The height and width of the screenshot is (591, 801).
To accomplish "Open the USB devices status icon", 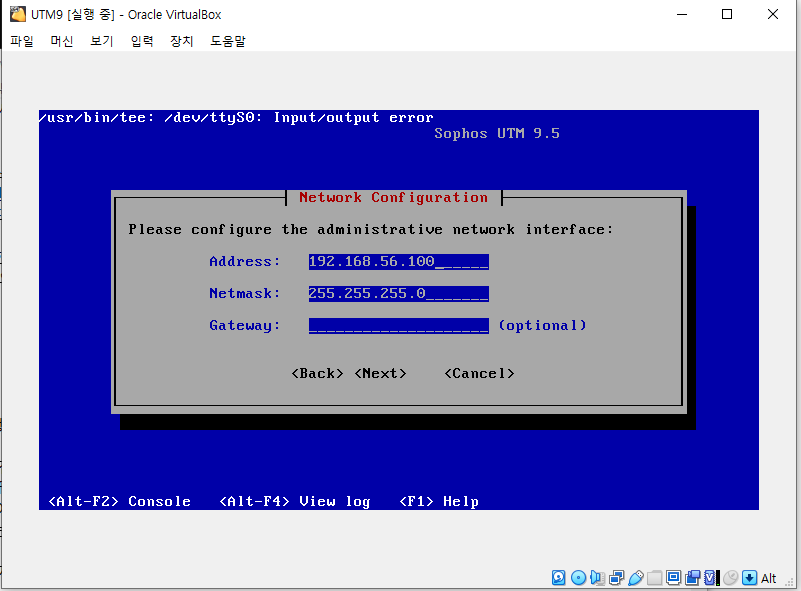I will coord(635,578).
